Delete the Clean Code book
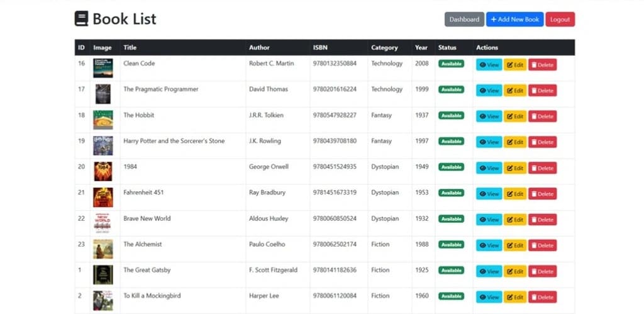The image size is (644, 314). pos(542,65)
